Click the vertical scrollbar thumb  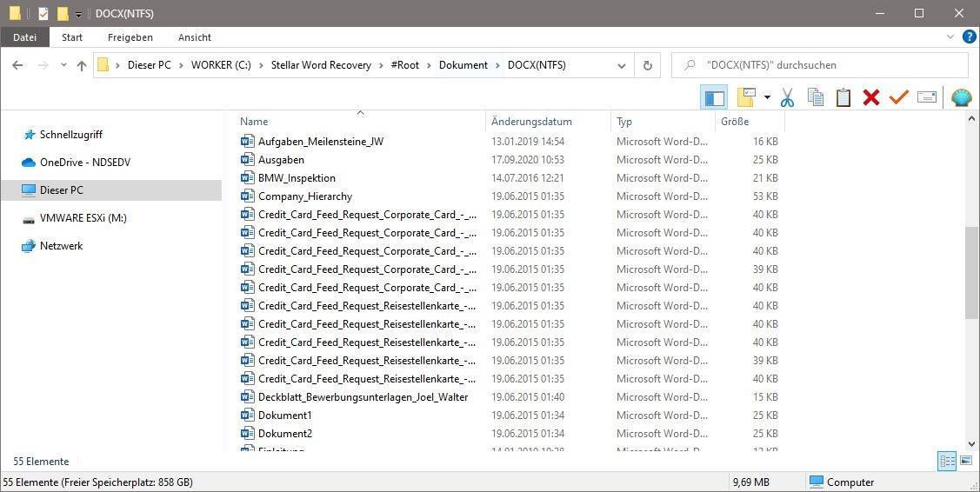click(971, 273)
